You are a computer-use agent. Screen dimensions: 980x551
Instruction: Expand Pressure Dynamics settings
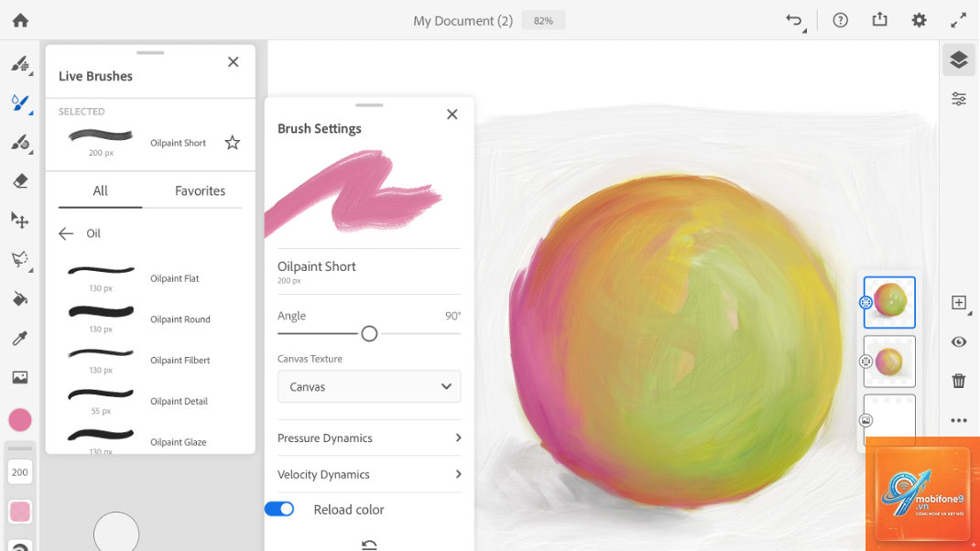click(x=369, y=438)
